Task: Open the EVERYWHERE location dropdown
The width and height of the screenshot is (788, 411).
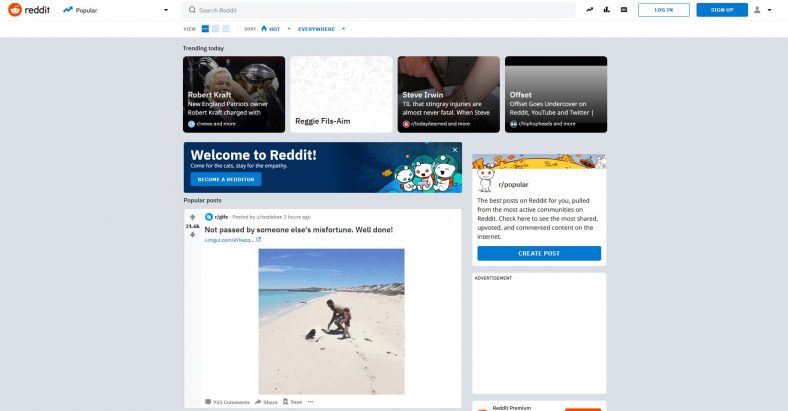Action: [322, 29]
